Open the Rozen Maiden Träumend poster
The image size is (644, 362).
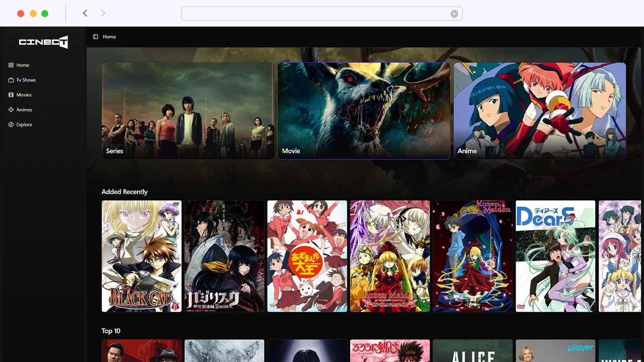390,256
